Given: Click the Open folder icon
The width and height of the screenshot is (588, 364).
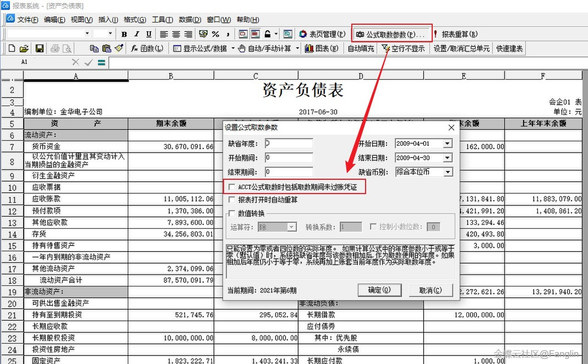Looking at the screenshot, I should [x=24, y=49].
